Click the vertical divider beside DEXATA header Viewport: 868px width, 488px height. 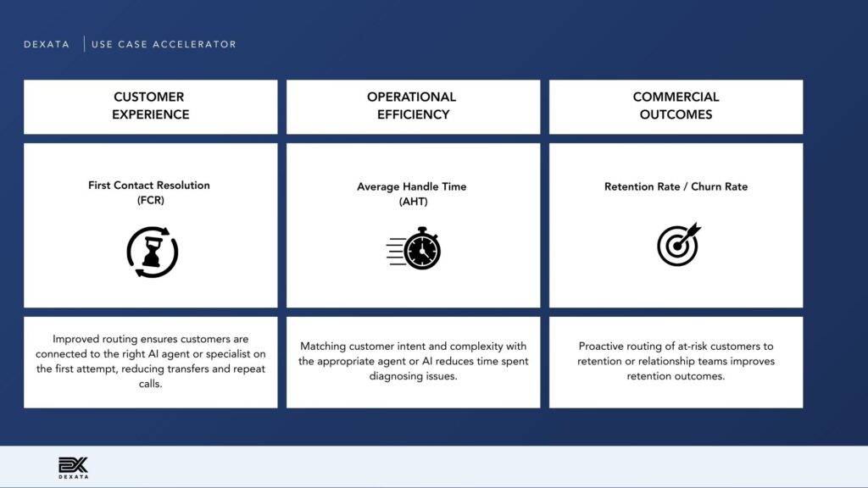84,44
